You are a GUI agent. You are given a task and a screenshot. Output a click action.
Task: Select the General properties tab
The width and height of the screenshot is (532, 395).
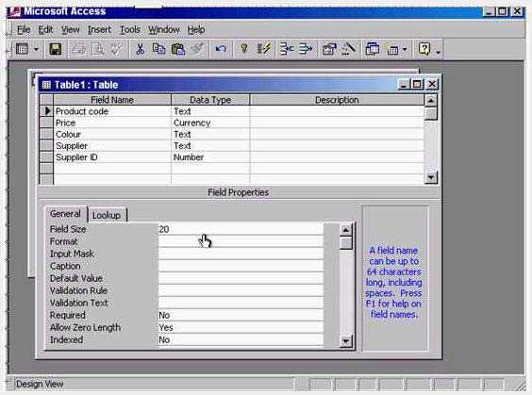65,214
